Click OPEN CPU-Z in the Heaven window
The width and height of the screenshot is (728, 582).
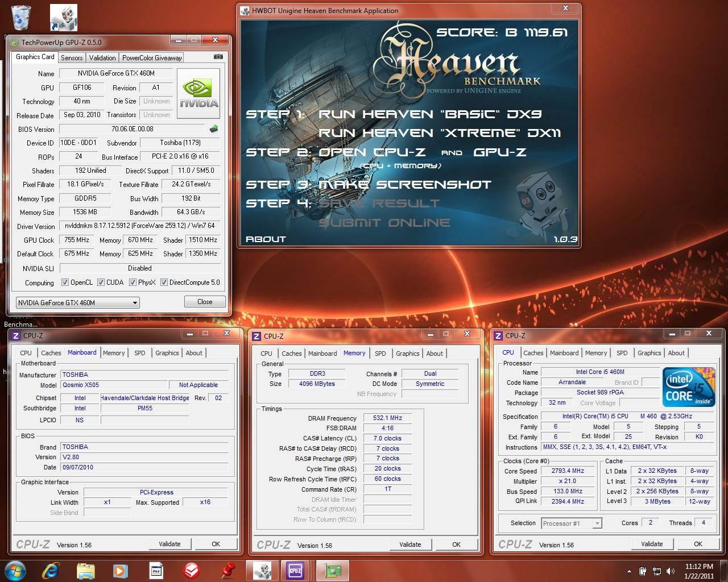[372, 152]
